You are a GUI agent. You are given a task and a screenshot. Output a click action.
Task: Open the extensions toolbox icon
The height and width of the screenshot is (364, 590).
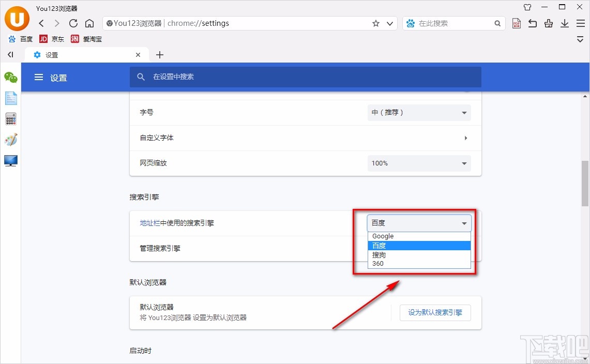coord(549,23)
